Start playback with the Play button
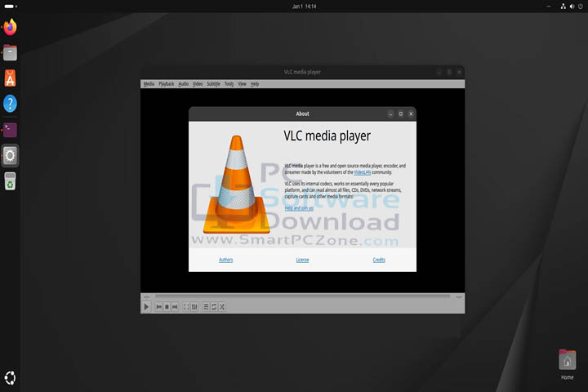 point(146,307)
